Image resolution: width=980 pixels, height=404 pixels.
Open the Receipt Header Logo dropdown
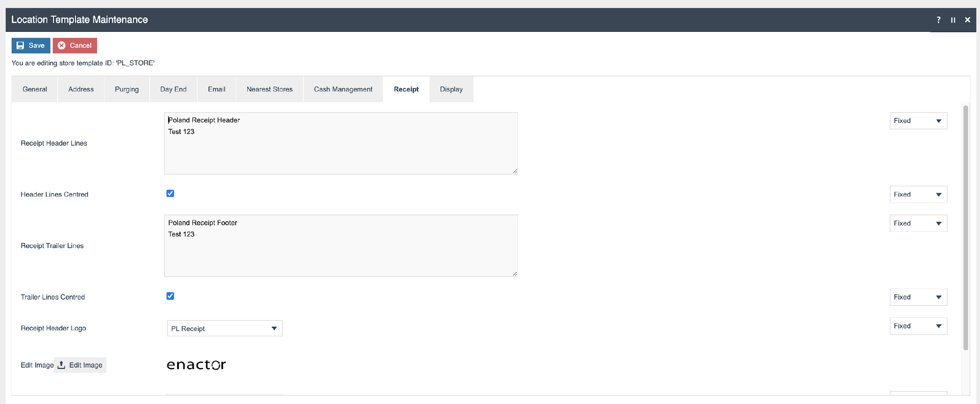224,328
